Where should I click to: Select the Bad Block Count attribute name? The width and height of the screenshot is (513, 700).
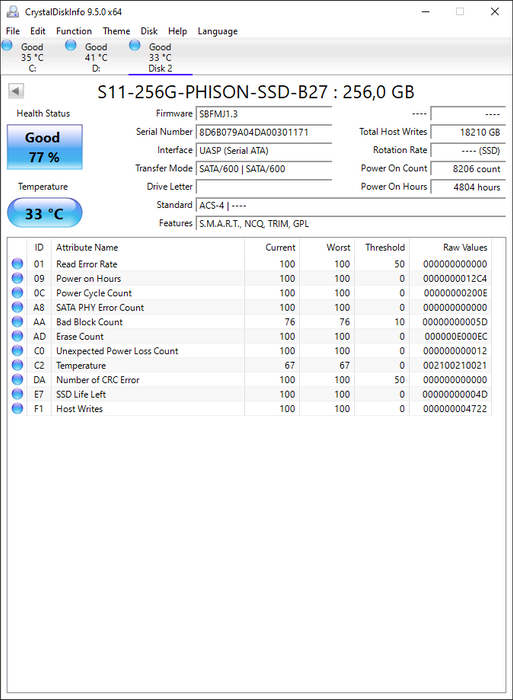(x=89, y=322)
